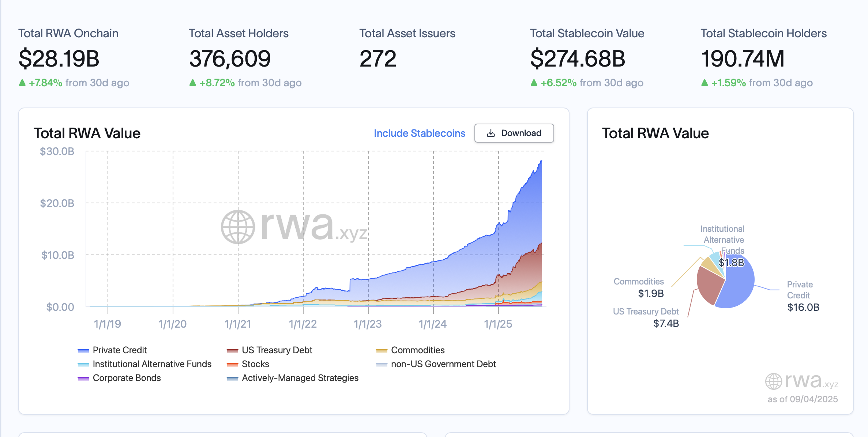Click green up-arrow under Total Asset Holders
The height and width of the screenshot is (437, 868).
pyautogui.click(x=193, y=83)
